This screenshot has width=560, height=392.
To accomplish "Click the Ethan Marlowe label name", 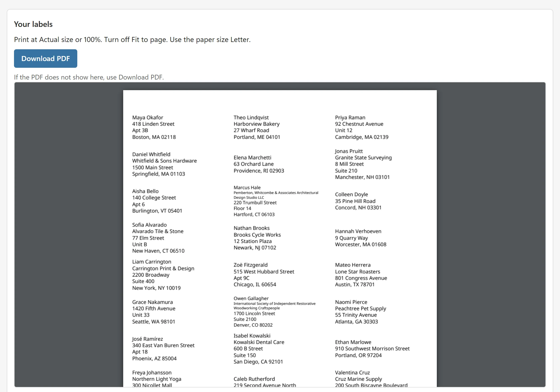I will click(353, 342).
